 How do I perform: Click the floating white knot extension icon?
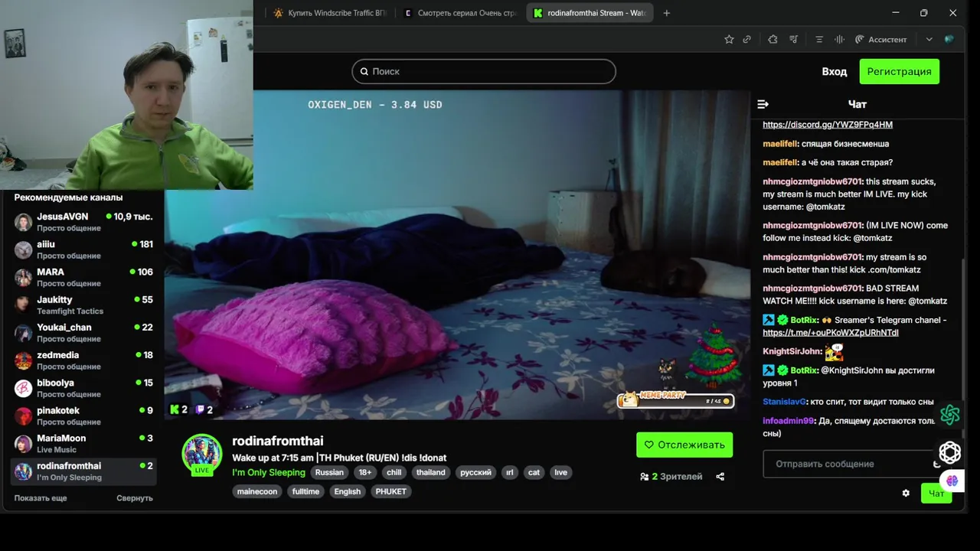[950, 452]
